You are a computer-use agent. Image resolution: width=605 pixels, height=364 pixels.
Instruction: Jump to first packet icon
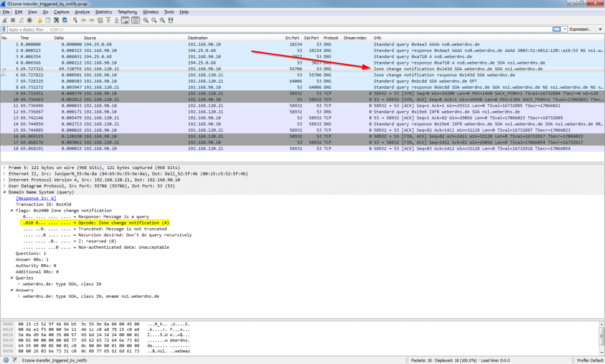coord(109,20)
